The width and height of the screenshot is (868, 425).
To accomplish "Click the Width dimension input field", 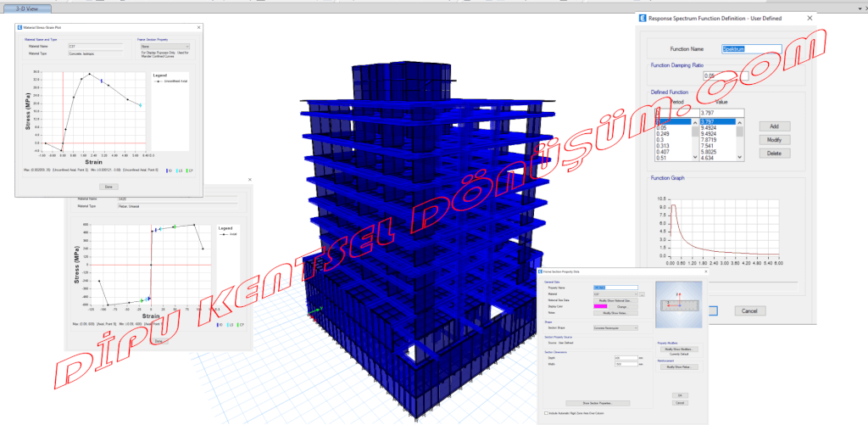I will [626, 364].
